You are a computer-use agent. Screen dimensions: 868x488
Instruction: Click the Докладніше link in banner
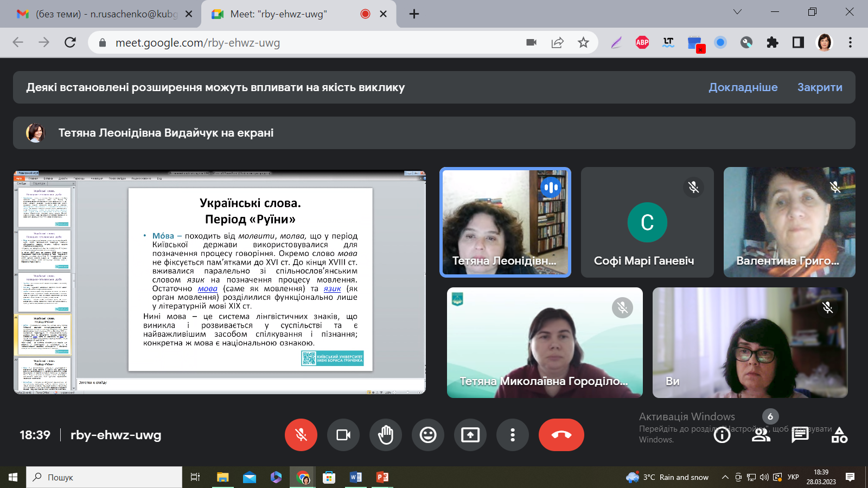click(743, 87)
